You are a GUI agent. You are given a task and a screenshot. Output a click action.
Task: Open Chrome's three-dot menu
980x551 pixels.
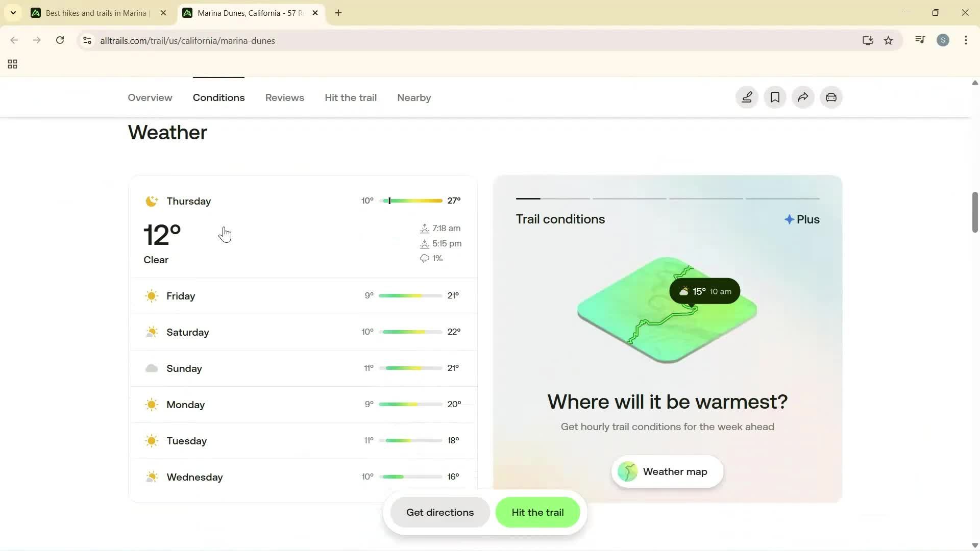(x=966, y=40)
